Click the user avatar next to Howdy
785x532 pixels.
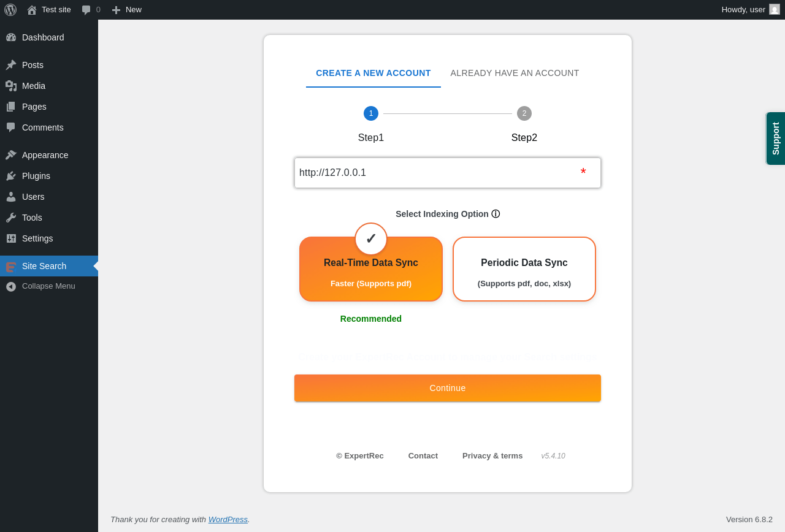click(x=775, y=10)
